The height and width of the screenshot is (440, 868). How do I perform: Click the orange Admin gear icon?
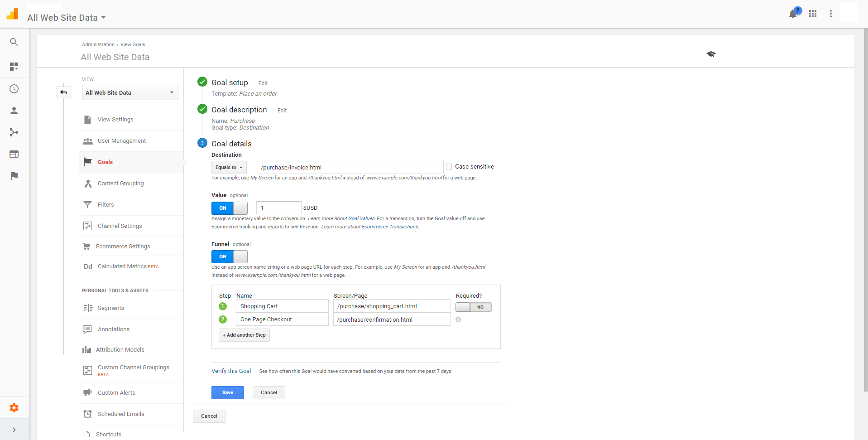click(x=14, y=408)
